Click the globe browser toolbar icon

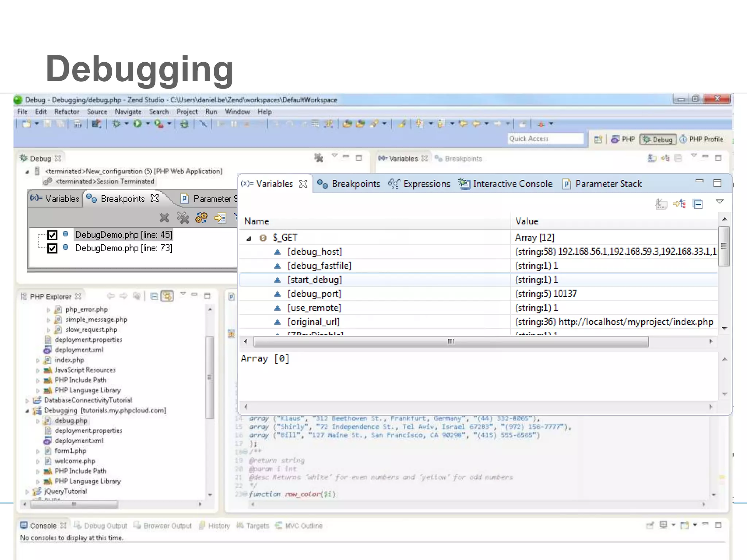point(184,124)
